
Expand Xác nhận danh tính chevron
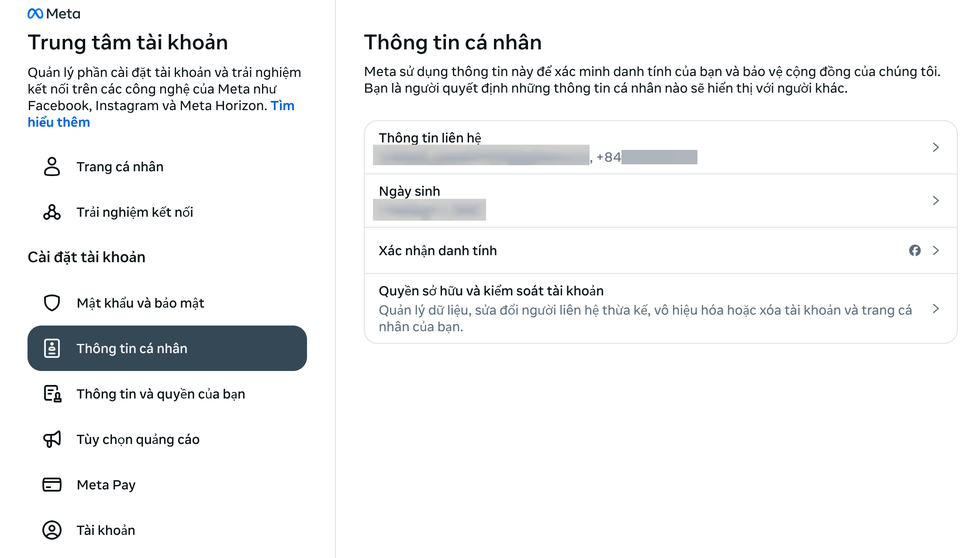click(936, 251)
